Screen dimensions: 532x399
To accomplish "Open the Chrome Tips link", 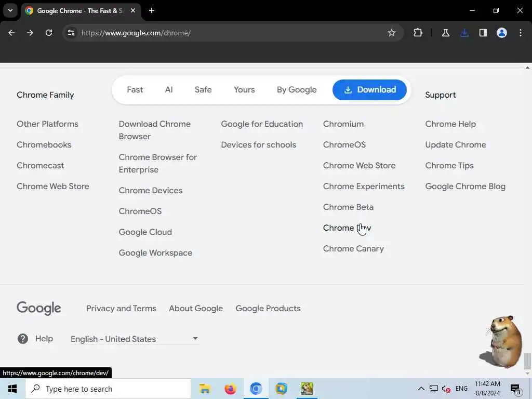I will tap(449, 166).
